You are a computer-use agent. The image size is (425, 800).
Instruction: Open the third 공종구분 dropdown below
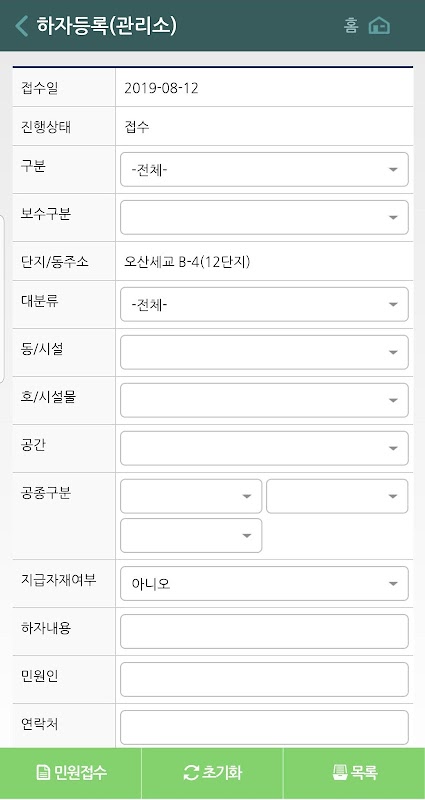click(191, 536)
